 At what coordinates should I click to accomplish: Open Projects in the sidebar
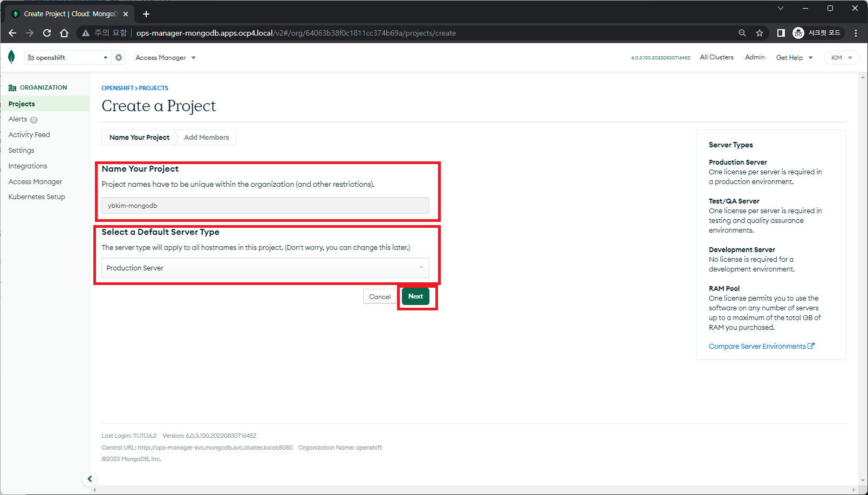pos(45,104)
